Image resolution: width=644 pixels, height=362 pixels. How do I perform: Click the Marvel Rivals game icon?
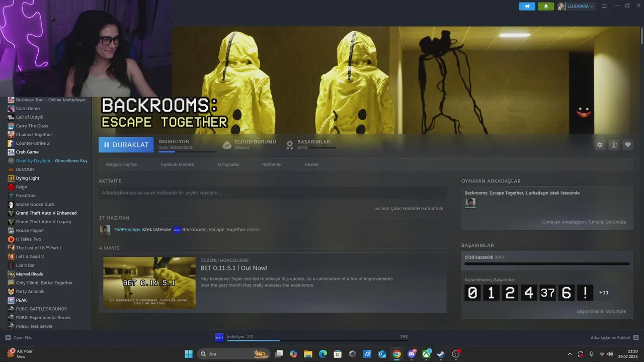[11, 274]
